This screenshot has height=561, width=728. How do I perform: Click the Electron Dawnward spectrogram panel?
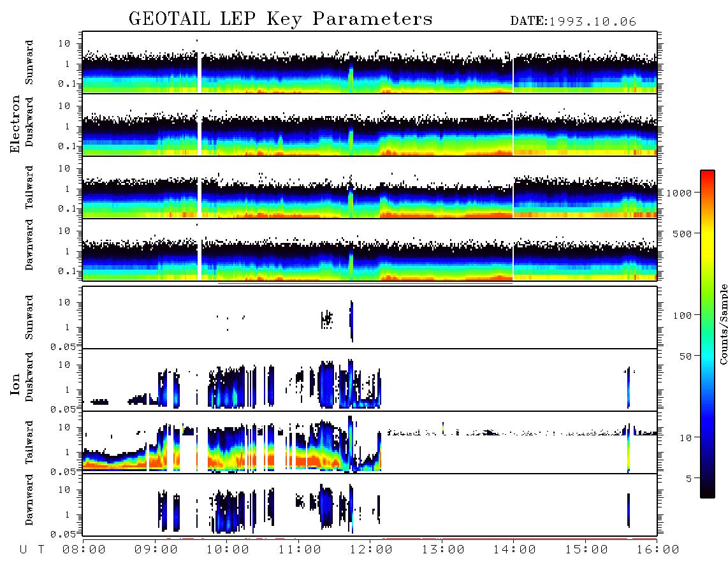click(x=370, y=250)
